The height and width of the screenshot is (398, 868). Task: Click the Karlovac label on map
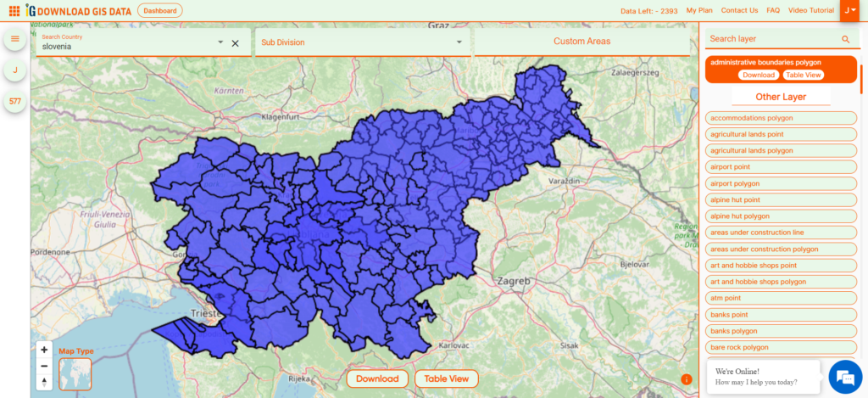[x=454, y=345]
